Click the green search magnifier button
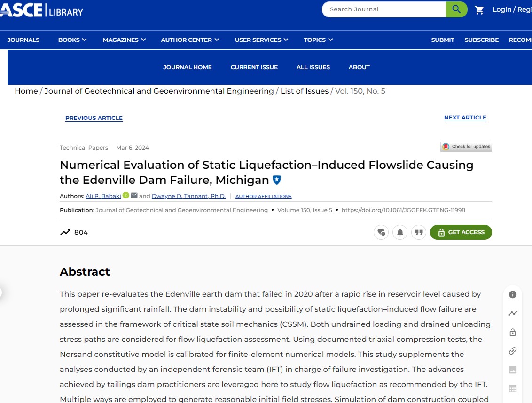Screen dimensions: 532x403 pos(456,9)
